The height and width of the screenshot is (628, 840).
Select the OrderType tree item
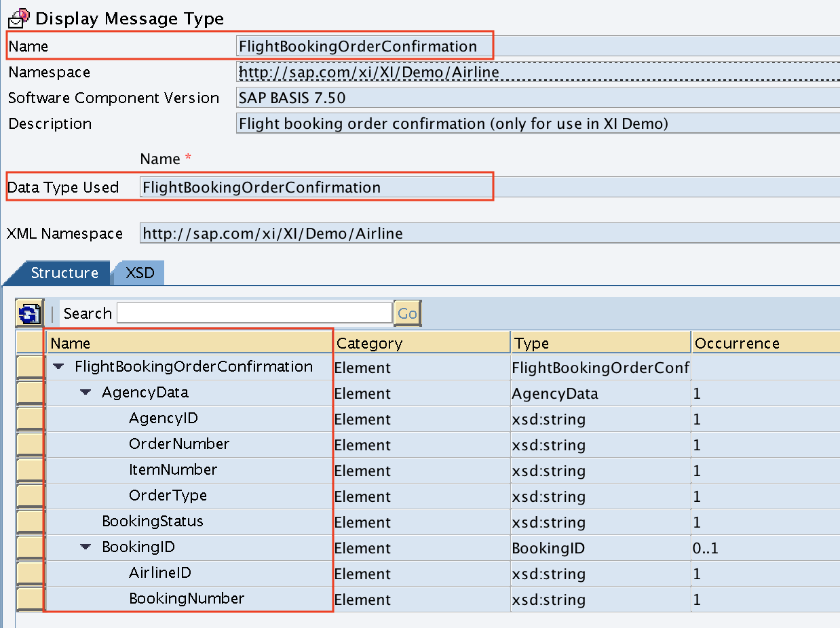tap(168, 496)
